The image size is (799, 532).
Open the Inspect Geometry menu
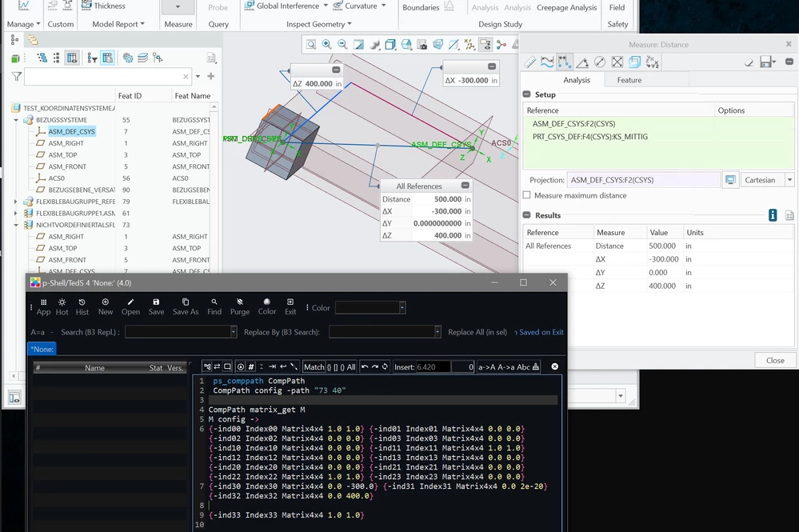[318, 24]
